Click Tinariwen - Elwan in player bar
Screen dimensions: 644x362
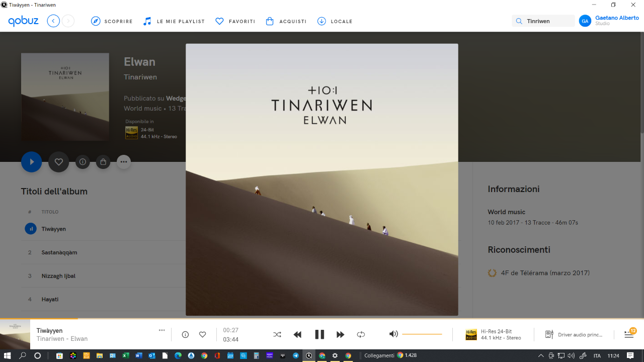(x=62, y=339)
